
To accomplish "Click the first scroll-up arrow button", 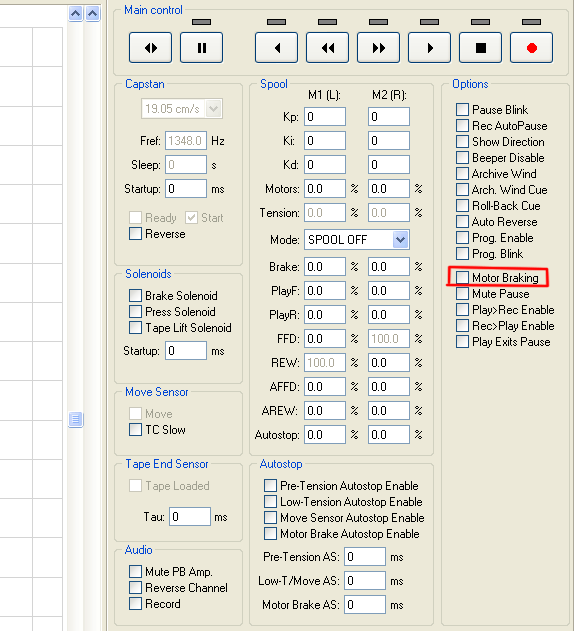I will coord(76,14).
